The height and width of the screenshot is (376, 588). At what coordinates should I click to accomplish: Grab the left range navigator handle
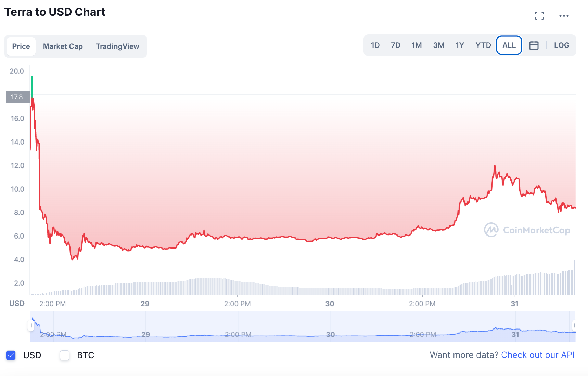click(x=31, y=325)
